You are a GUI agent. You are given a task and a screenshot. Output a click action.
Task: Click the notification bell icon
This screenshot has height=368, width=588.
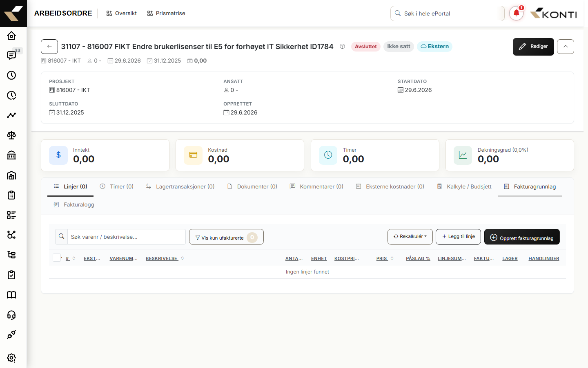click(x=516, y=13)
